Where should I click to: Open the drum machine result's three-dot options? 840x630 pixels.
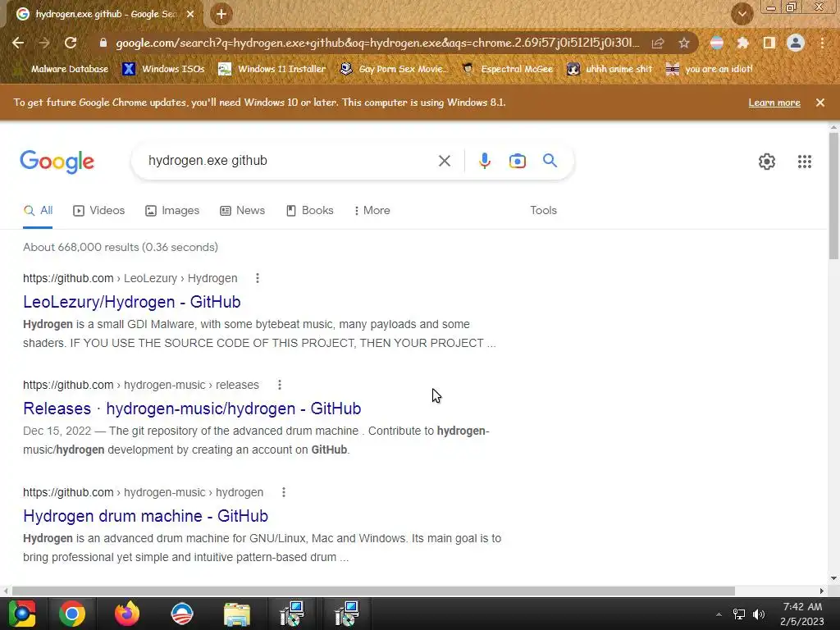pyautogui.click(x=283, y=492)
